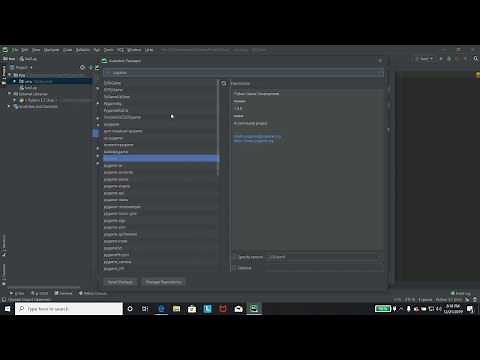
Task: Open the Code menu
Action: coord(68,50)
